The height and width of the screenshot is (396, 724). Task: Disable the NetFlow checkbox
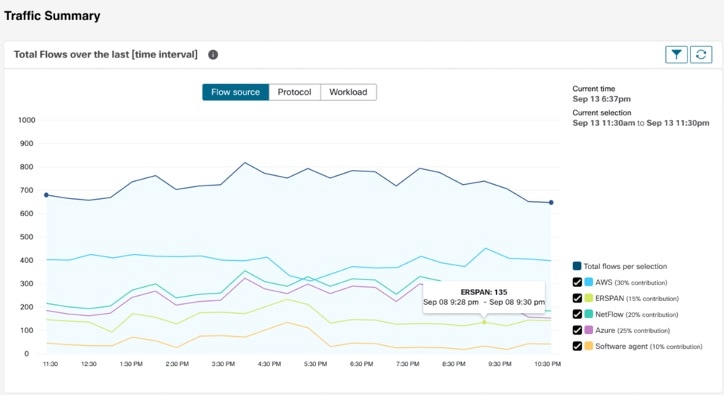pyautogui.click(x=577, y=314)
